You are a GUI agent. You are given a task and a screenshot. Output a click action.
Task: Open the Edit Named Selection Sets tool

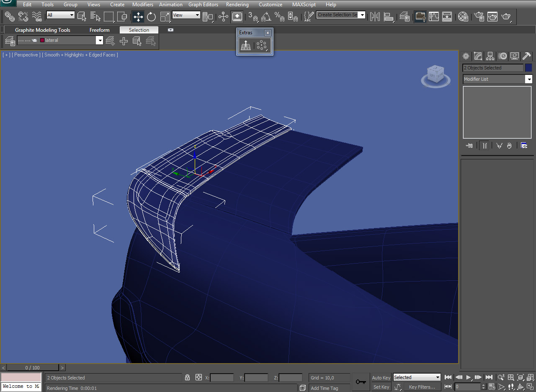[309, 17]
